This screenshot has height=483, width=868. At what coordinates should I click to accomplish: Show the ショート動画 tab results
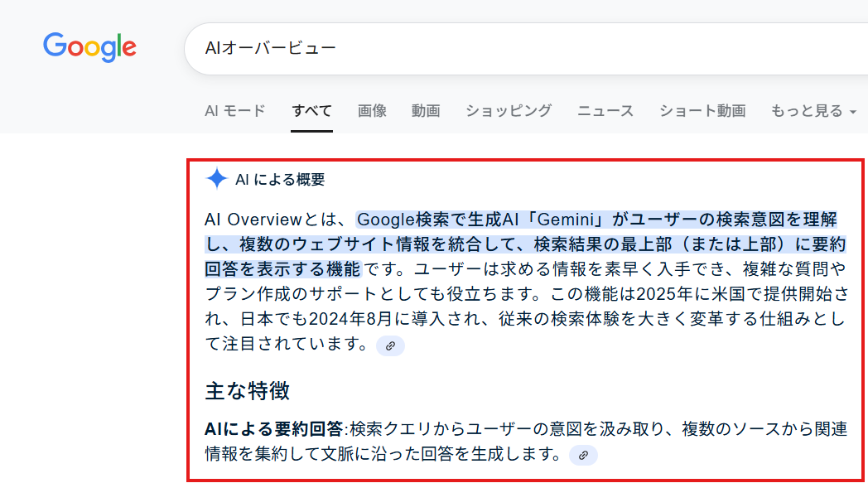pos(702,111)
